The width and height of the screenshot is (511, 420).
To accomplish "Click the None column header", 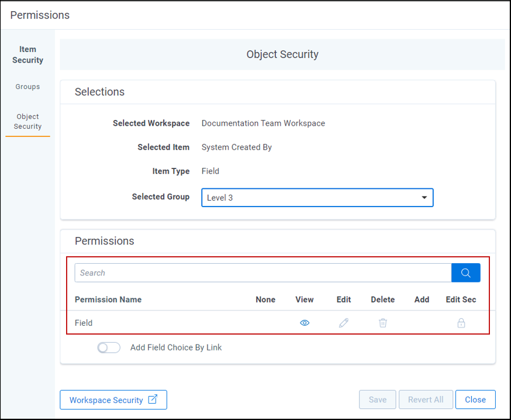I will click(x=265, y=299).
